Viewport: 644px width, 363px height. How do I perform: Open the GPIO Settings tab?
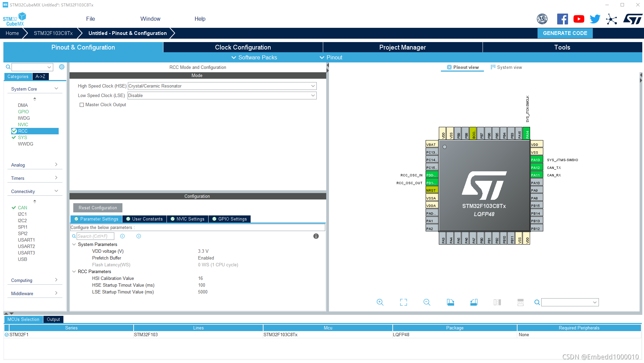point(230,219)
